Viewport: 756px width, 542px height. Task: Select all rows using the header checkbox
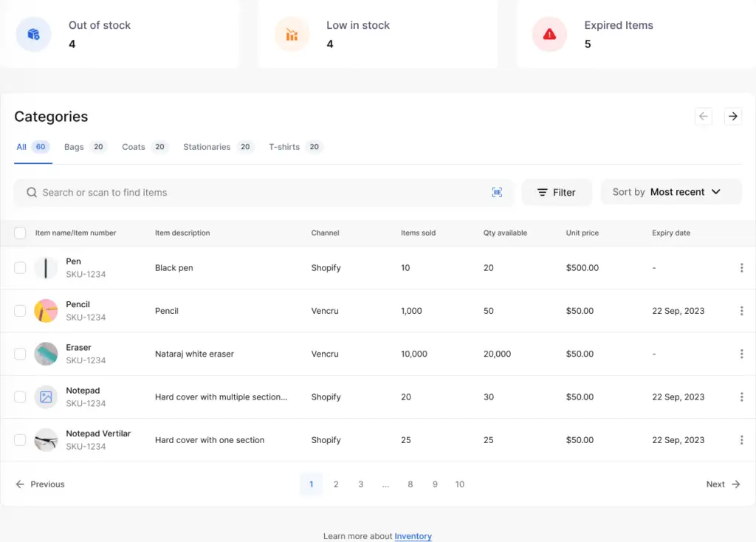coord(20,233)
